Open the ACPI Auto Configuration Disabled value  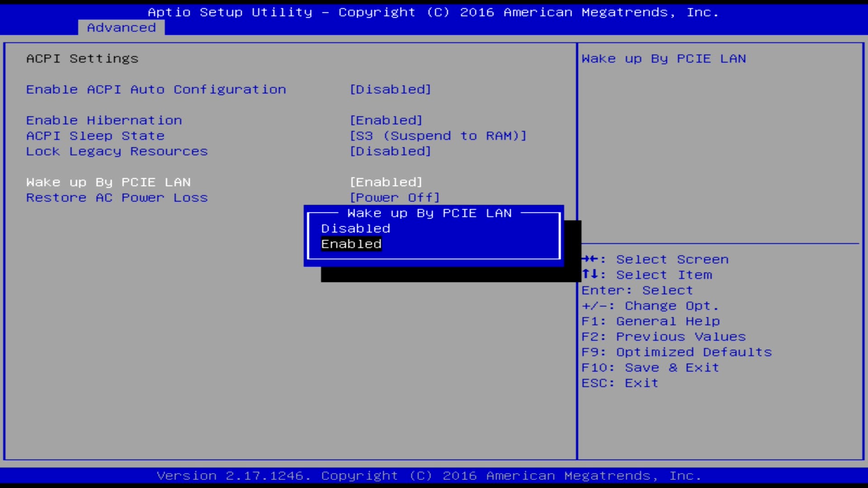click(x=390, y=89)
